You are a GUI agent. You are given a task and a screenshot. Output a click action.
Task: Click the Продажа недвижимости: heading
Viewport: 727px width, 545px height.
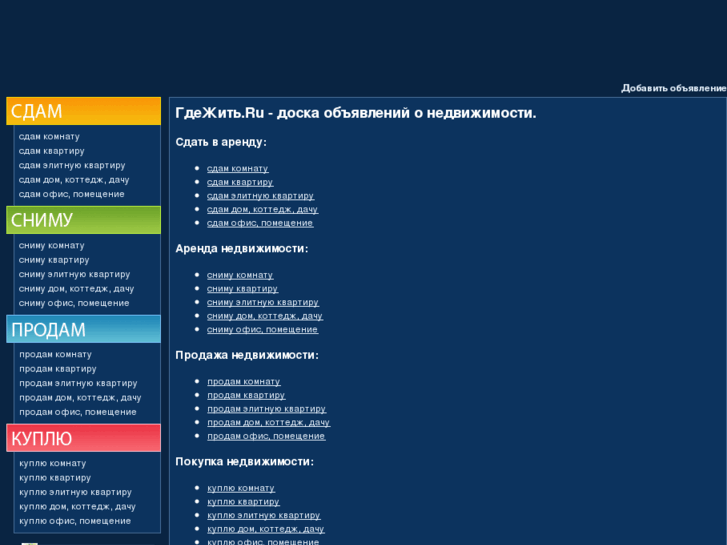click(247, 355)
